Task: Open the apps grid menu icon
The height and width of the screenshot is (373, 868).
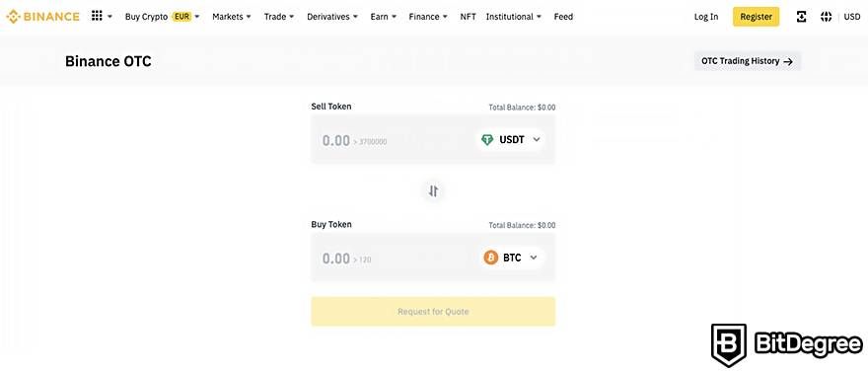Action: [97, 16]
